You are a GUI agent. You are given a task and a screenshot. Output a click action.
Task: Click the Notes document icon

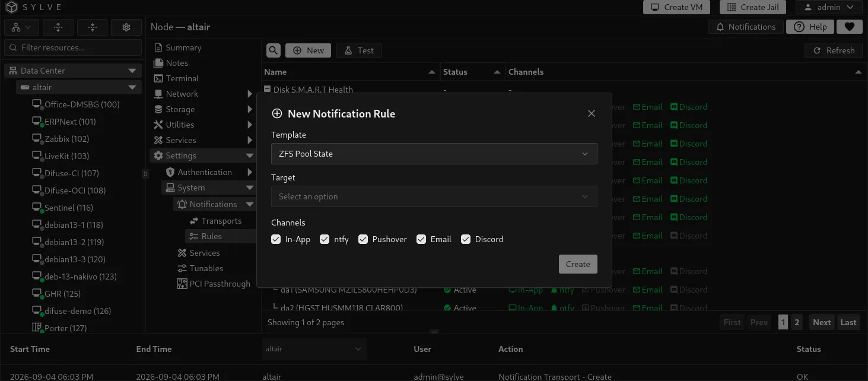(158, 63)
